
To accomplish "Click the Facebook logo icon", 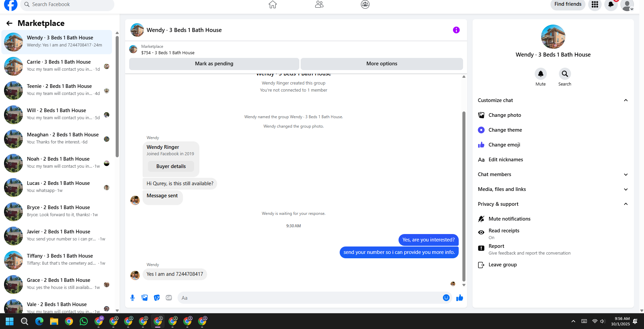I will click(11, 5).
